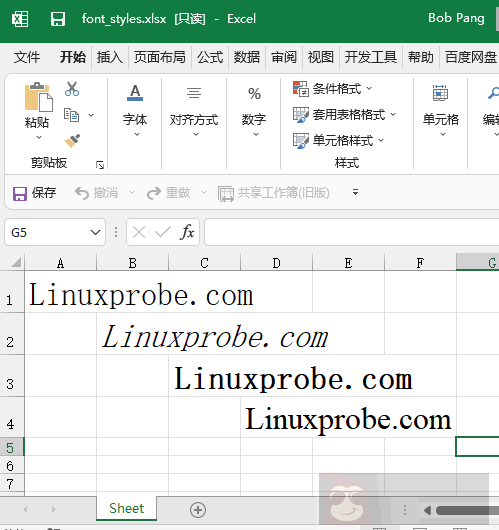
Task: Select row 6 header
Action: [x=12, y=465]
